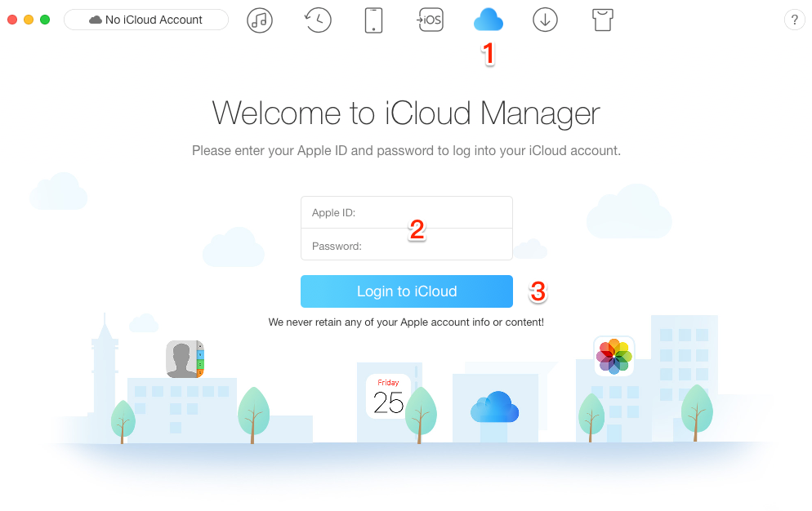This screenshot has height=511, width=812.
Task: Focus the Password input field
Action: tap(407, 244)
